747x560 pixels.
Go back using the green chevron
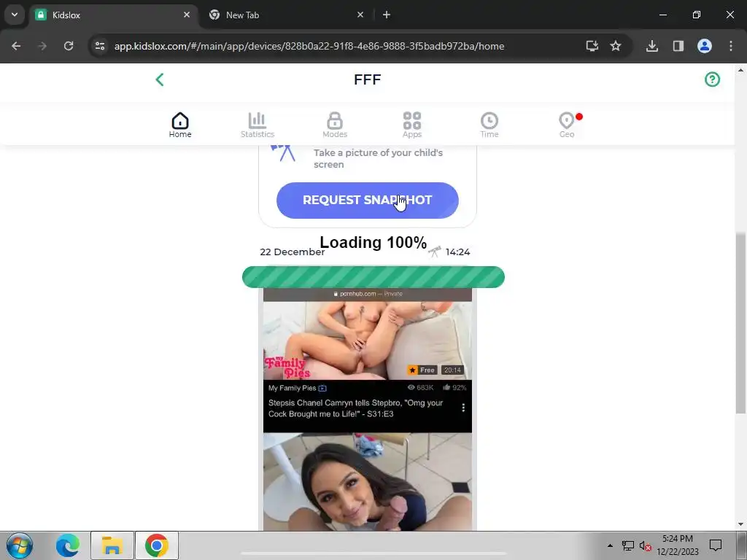click(160, 79)
